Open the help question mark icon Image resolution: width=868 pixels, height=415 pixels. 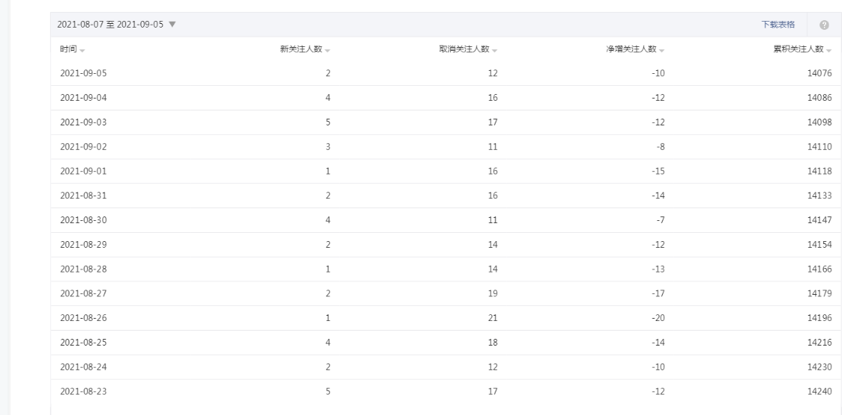point(824,25)
